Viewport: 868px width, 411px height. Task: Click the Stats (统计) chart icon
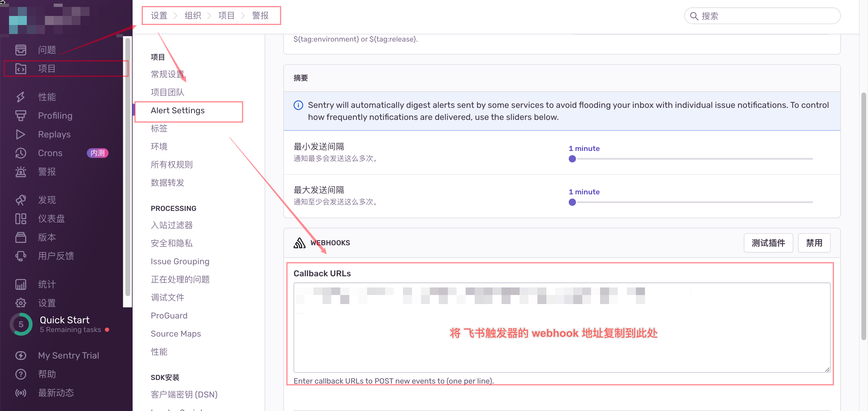click(20, 284)
